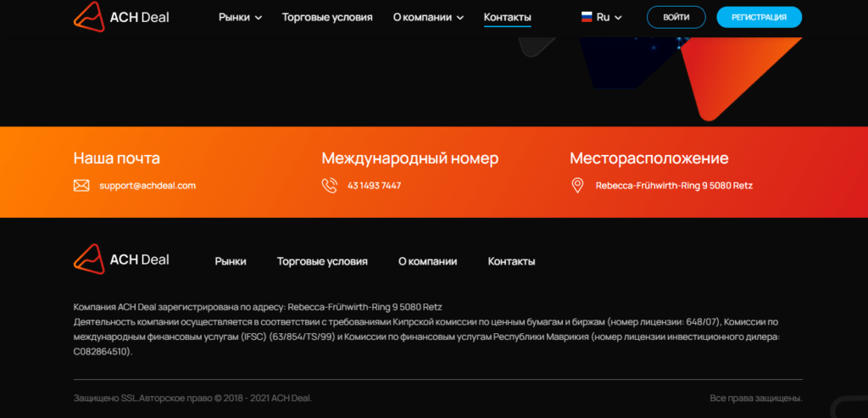Viewport: 868px width, 418px height.
Task: Open the Контакты tab in header
Action: 508,17
